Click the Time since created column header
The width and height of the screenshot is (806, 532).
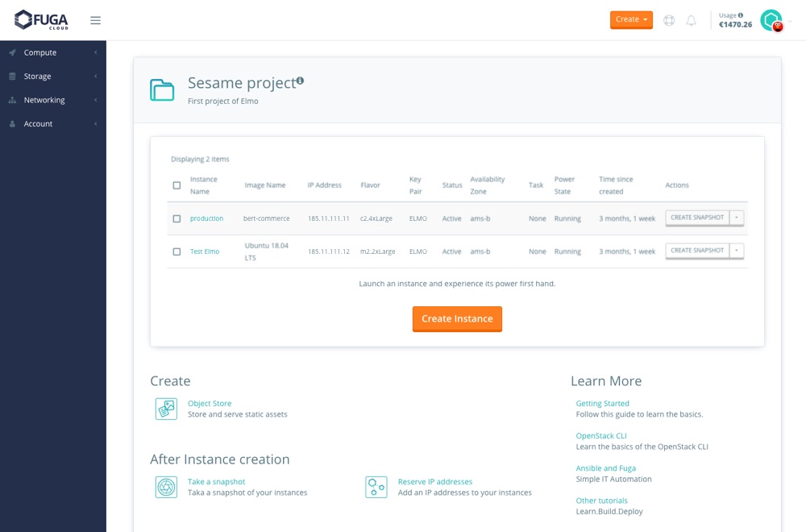[616, 185]
